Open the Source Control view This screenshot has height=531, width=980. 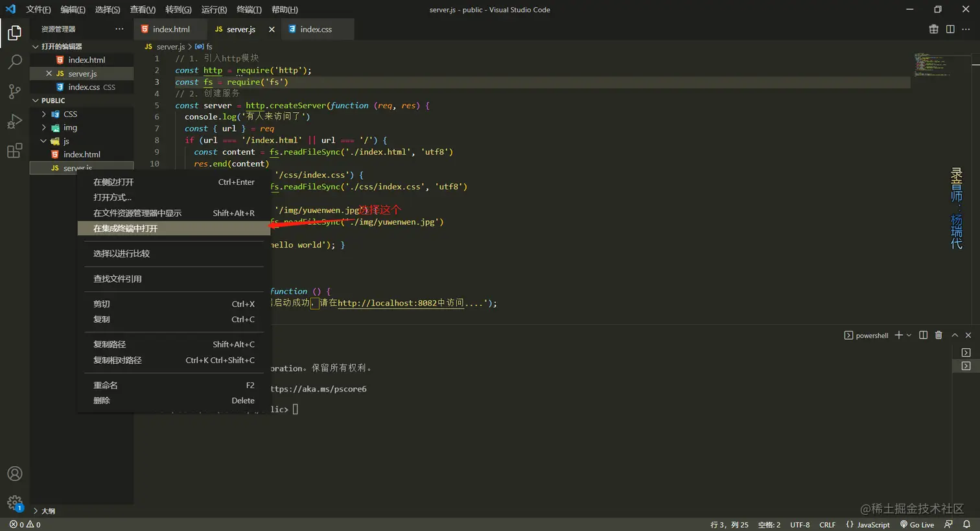tap(14, 91)
